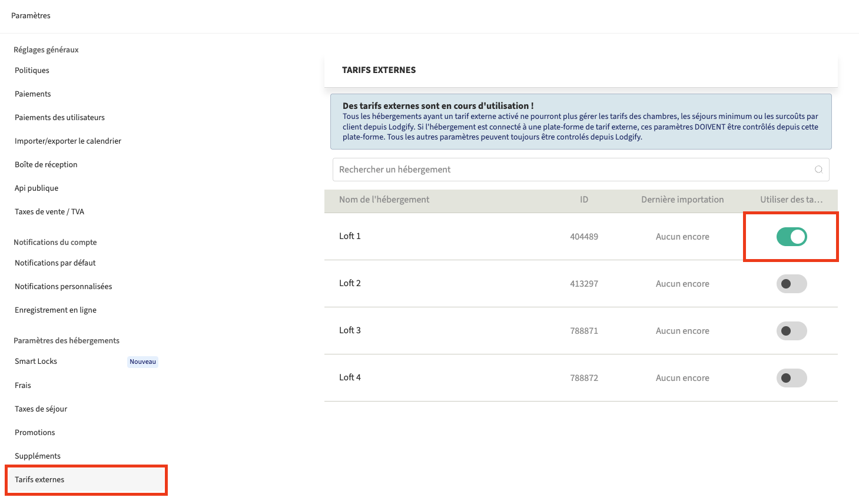
Task: Open Taxes de vente / TVA
Action: tap(49, 211)
